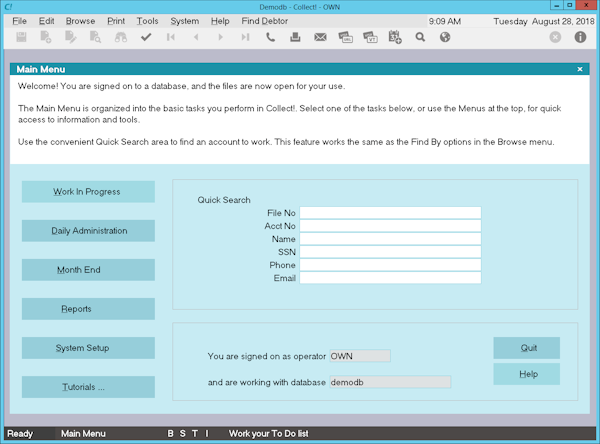Click the binoculars find icon
The width and height of the screenshot is (600, 444).
[x=121, y=38]
